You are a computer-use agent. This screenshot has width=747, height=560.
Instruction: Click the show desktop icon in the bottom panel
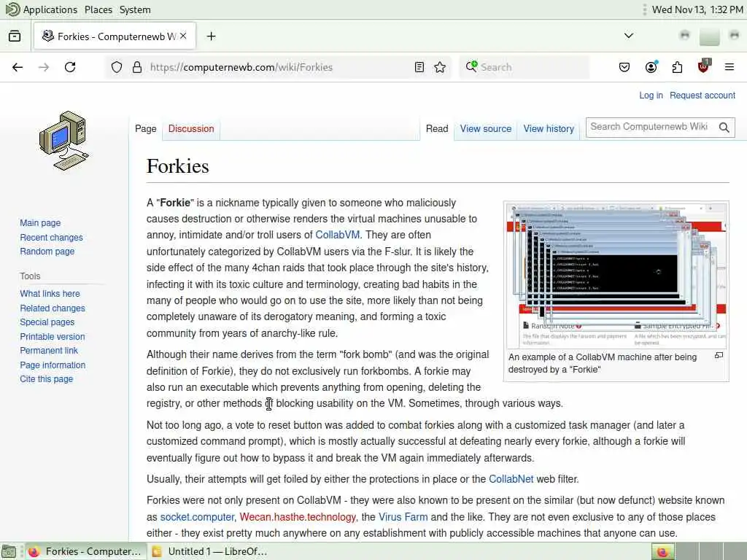[x=9, y=551]
